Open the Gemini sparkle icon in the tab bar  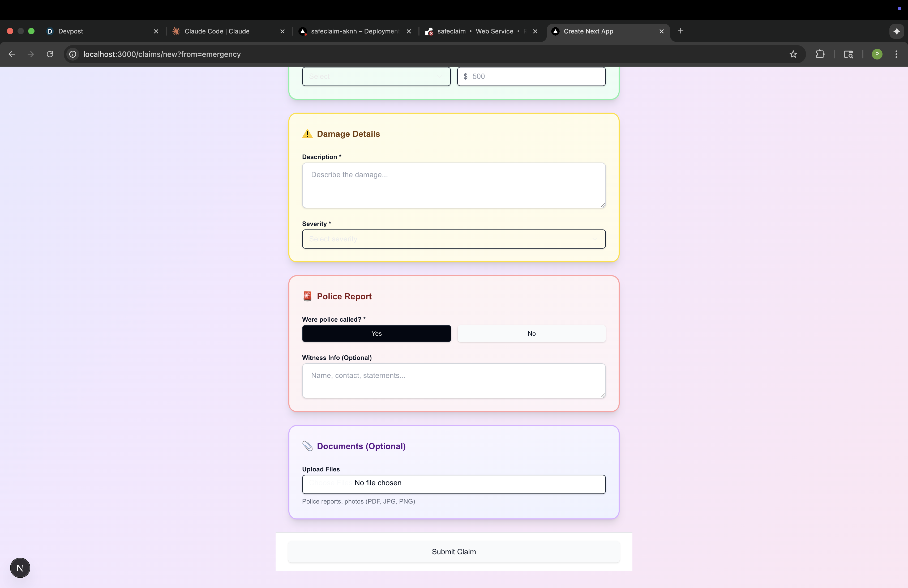[897, 31]
